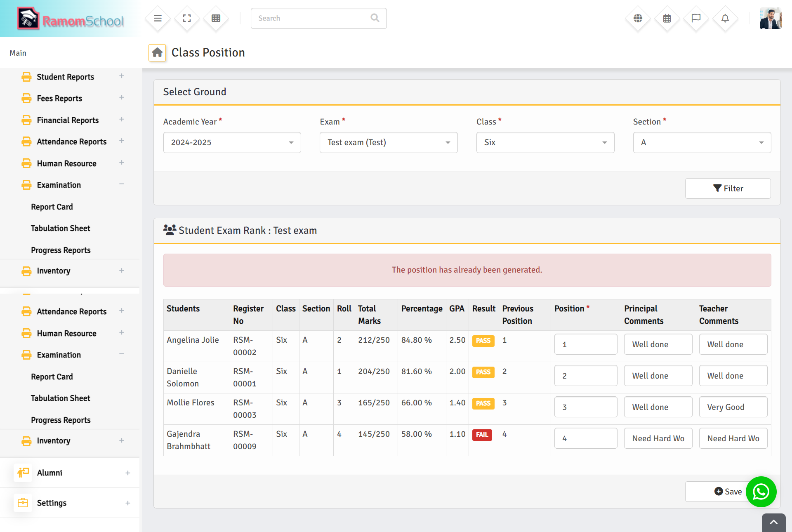Open the Class dropdown
Viewport: 792px width, 532px height.
click(x=545, y=142)
